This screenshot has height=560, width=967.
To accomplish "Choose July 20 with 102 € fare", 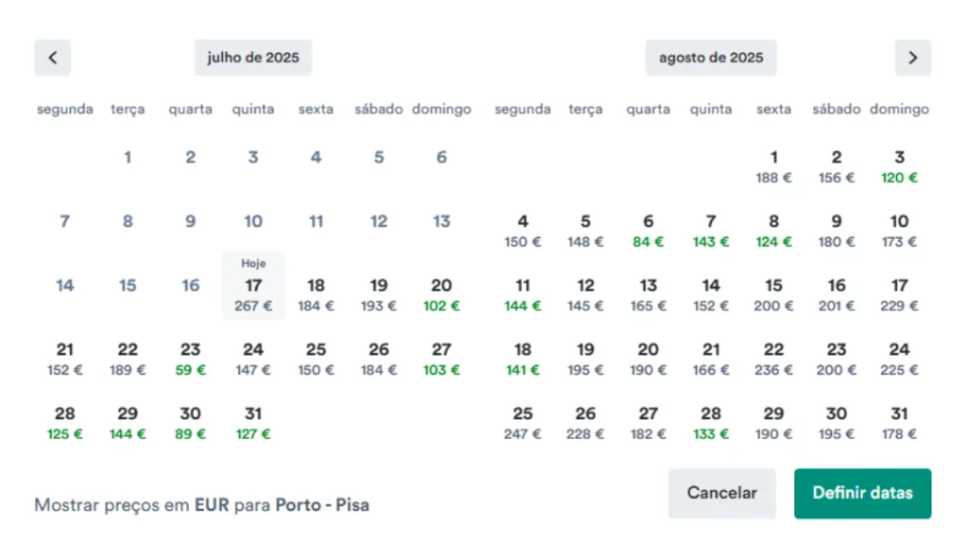I will 441,294.
